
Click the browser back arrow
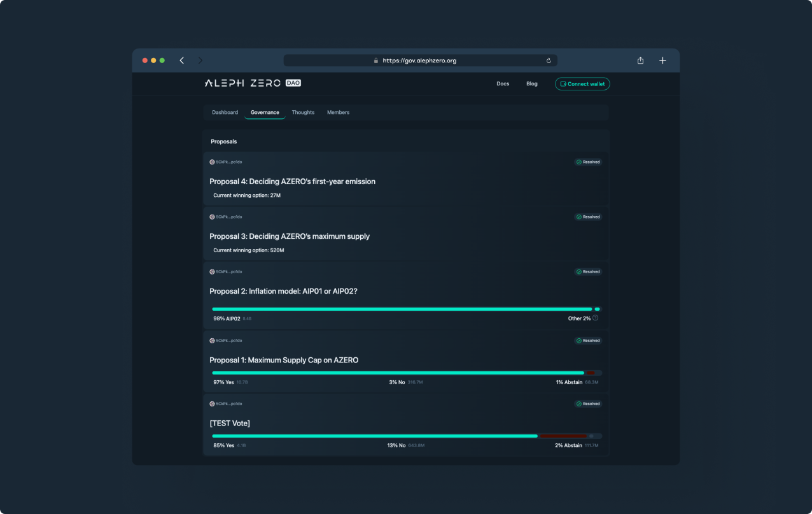[182, 61]
